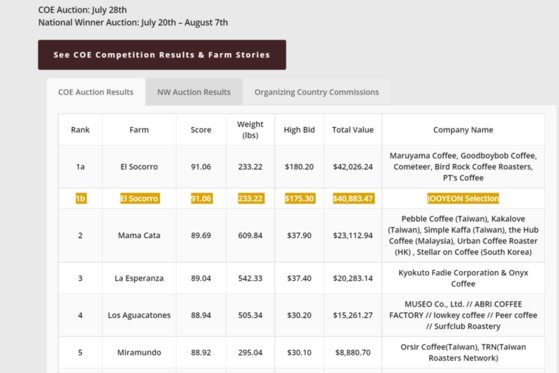Click the Maruyama Coffee company cell
559x373 pixels.
[463, 167]
